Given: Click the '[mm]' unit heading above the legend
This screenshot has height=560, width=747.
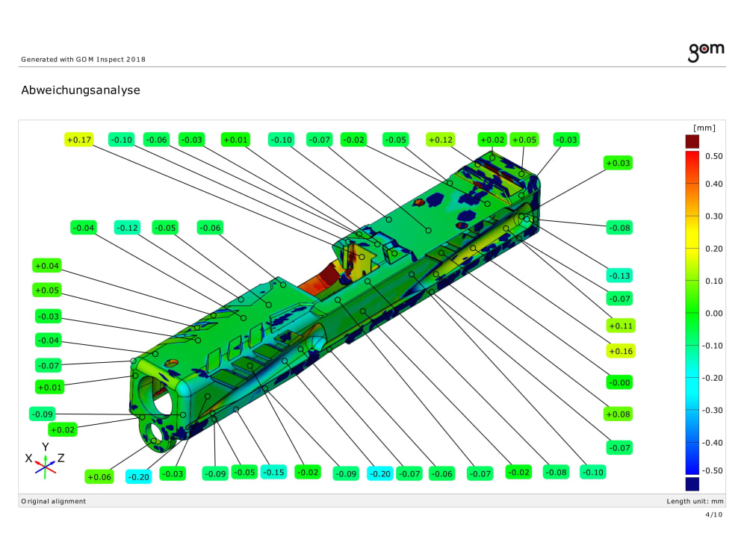Looking at the screenshot, I should click(704, 128).
